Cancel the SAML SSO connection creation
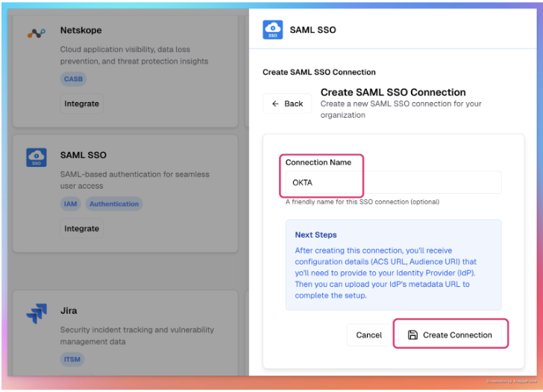Image resolution: width=543 pixels, height=392 pixels. tap(368, 335)
